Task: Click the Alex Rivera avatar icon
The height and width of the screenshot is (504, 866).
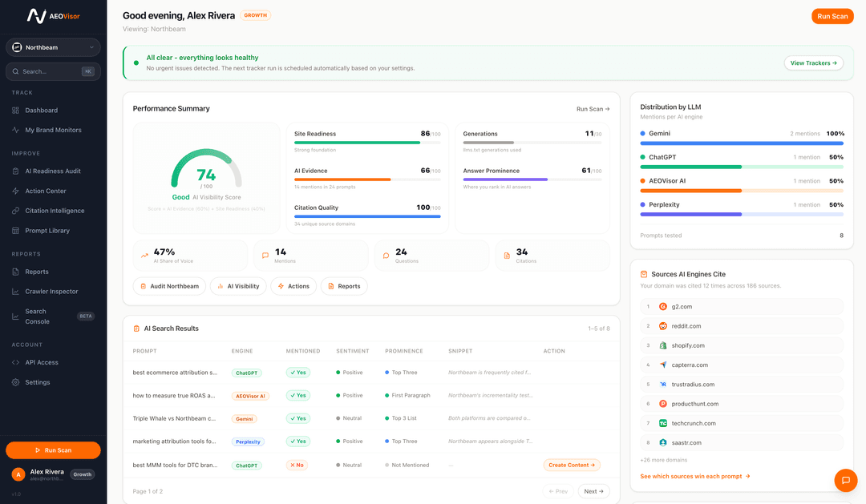Action: [x=18, y=474]
